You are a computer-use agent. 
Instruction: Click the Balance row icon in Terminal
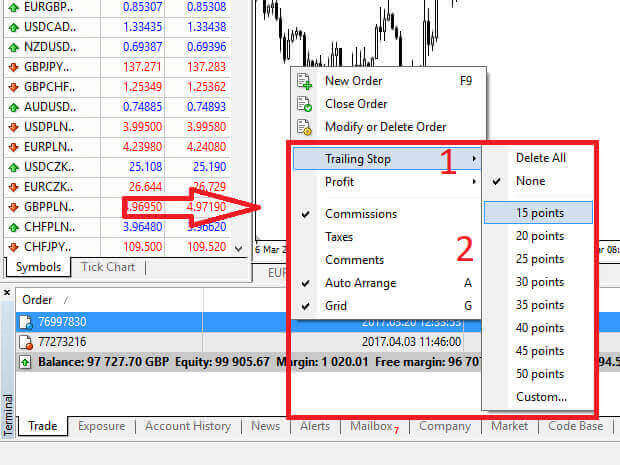click(x=27, y=361)
